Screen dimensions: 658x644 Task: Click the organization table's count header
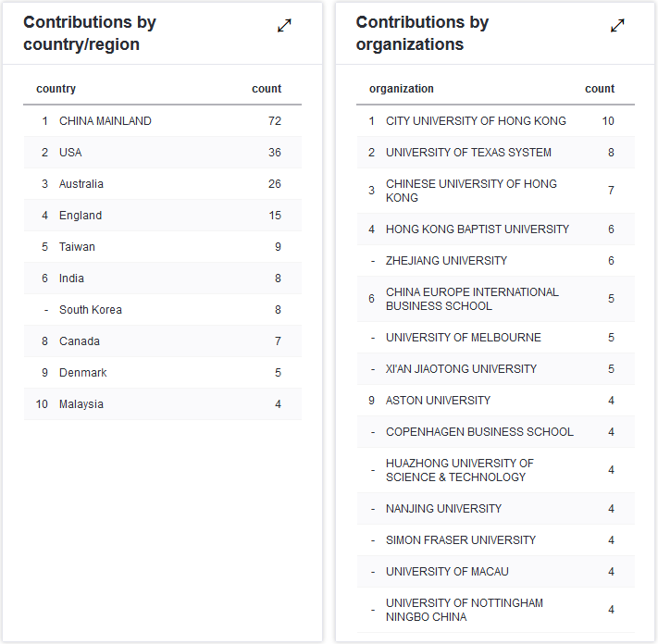(600, 89)
